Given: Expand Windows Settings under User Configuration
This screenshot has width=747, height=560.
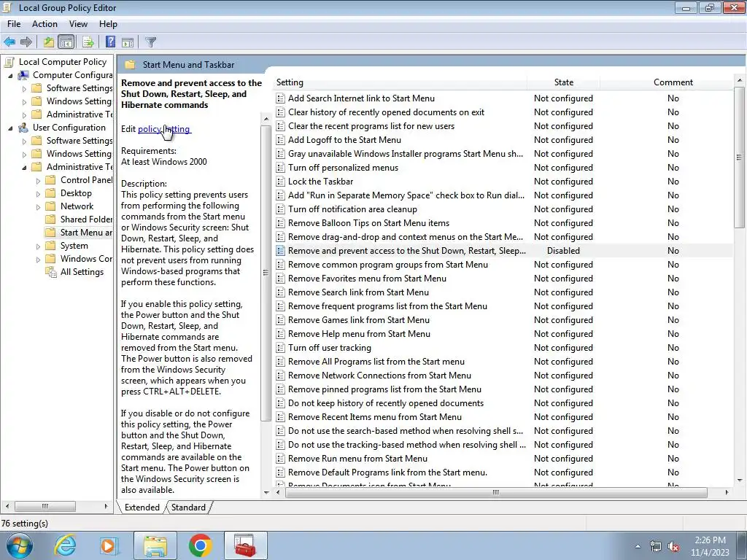Looking at the screenshot, I should click(x=24, y=155).
